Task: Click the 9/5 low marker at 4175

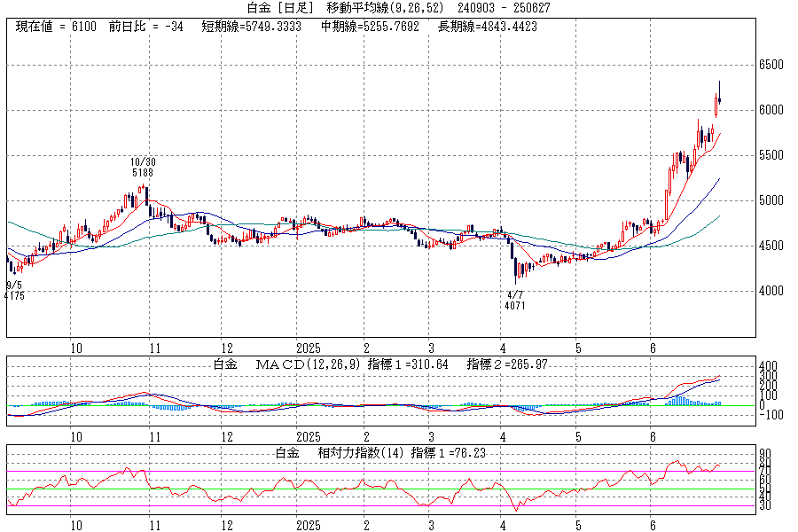Action: pos(14,290)
